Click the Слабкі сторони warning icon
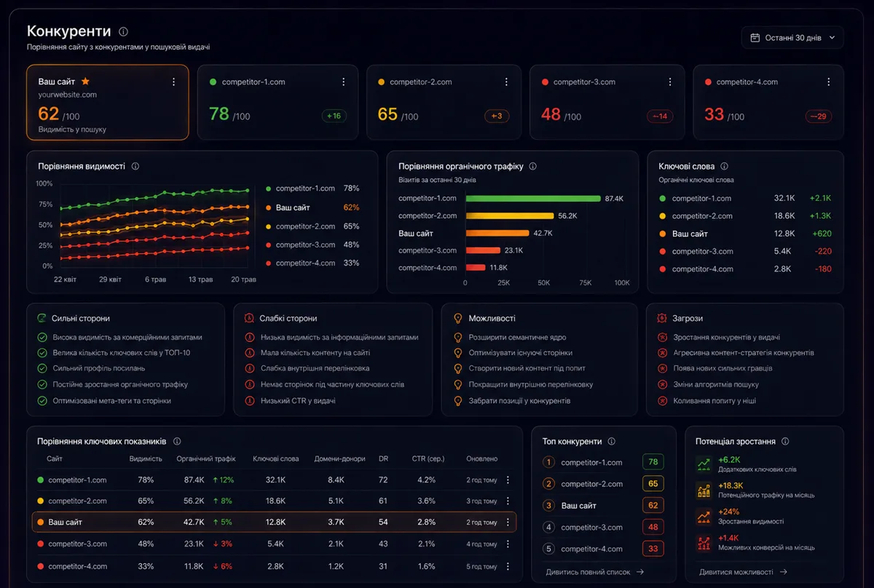The width and height of the screenshot is (874, 588). point(249,319)
